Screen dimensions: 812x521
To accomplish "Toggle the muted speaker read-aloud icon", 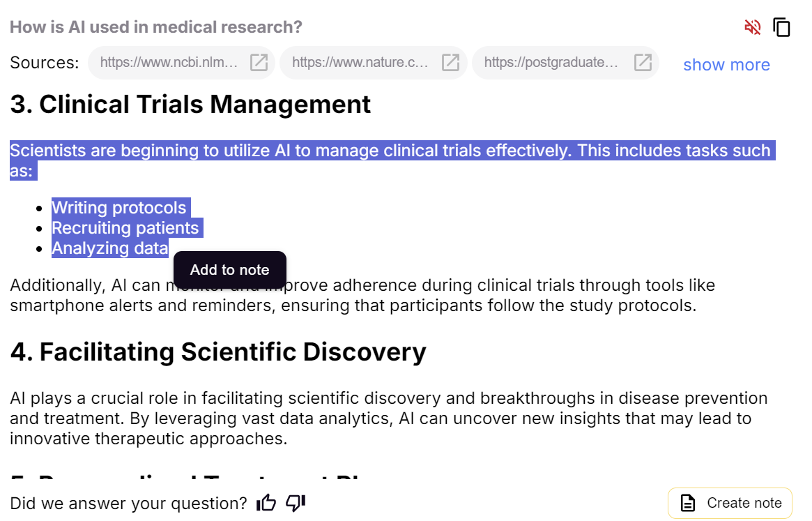I will [753, 27].
